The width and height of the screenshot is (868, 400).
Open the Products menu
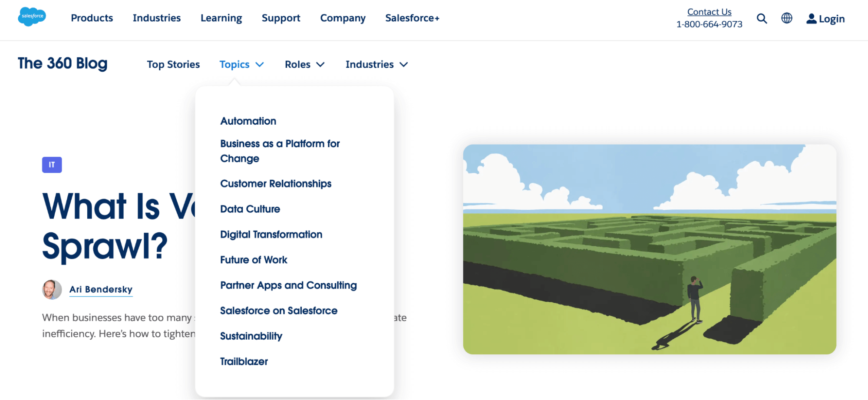[x=92, y=18]
